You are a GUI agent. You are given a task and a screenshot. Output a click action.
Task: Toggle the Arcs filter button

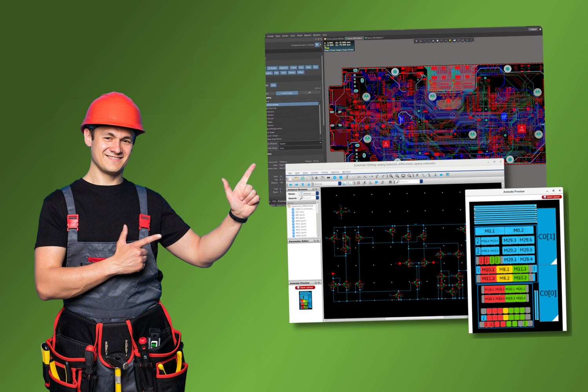pos(301,67)
